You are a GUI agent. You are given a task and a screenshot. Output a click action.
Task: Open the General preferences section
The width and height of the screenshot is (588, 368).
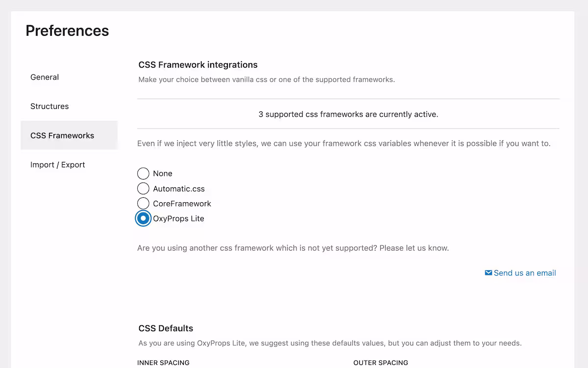[x=45, y=77]
